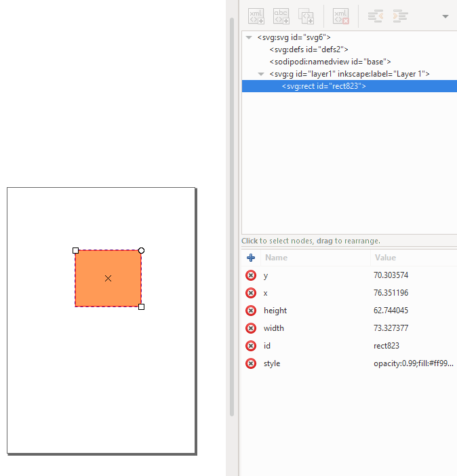Click the height value 62.744045
The width and height of the screenshot is (457, 476).
[x=391, y=311]
